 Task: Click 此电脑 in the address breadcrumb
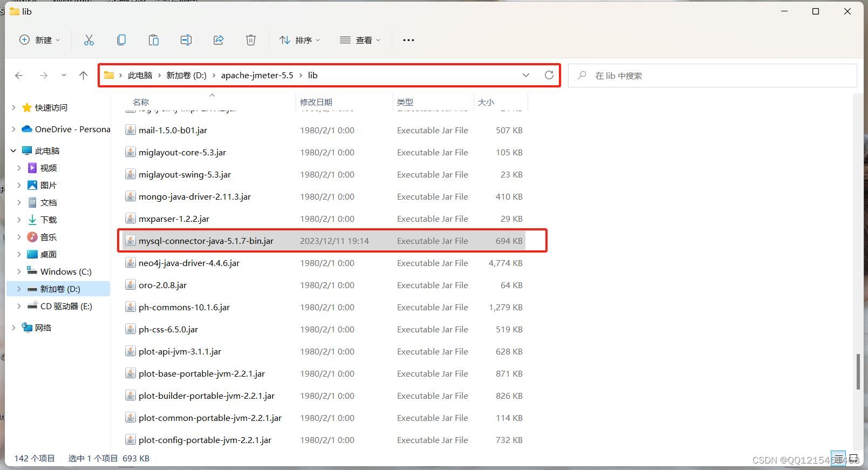pos(140,75)
